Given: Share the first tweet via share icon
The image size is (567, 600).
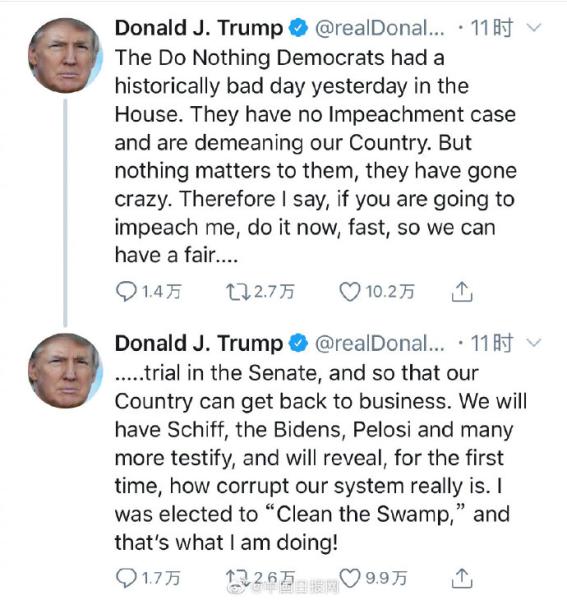Looking at the screenshot, I should tap(462, 292).
